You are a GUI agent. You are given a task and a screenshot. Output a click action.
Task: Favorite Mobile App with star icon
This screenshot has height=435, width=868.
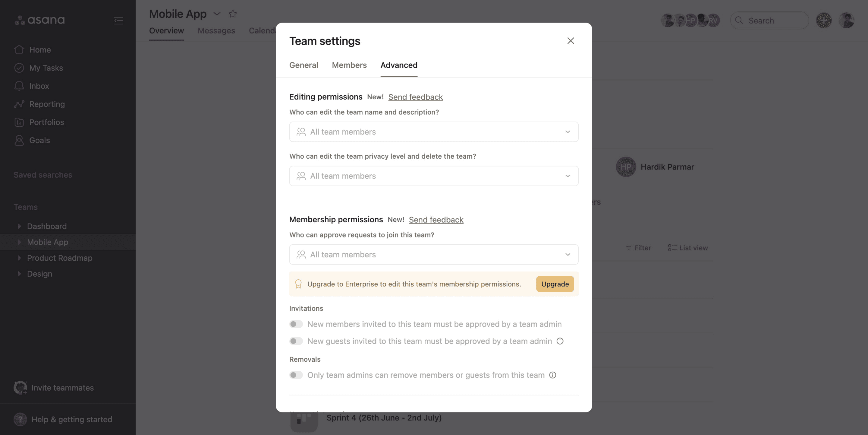[233, 14]
